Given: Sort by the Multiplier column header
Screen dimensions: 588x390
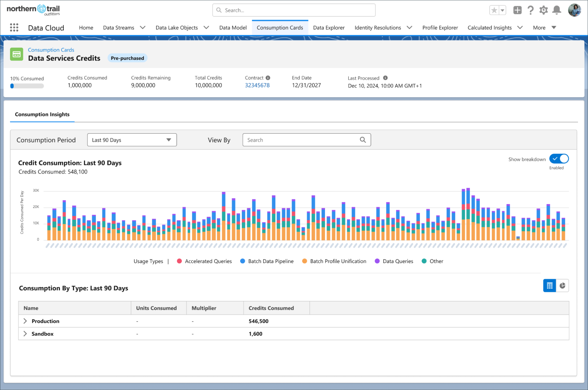Looking at the screenshot, I should [x=215, y=308].
